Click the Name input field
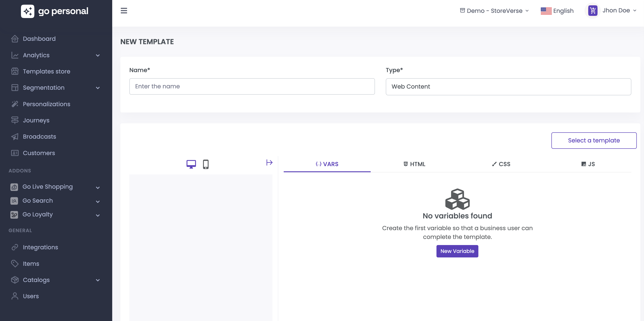 [x=252, y=86]
